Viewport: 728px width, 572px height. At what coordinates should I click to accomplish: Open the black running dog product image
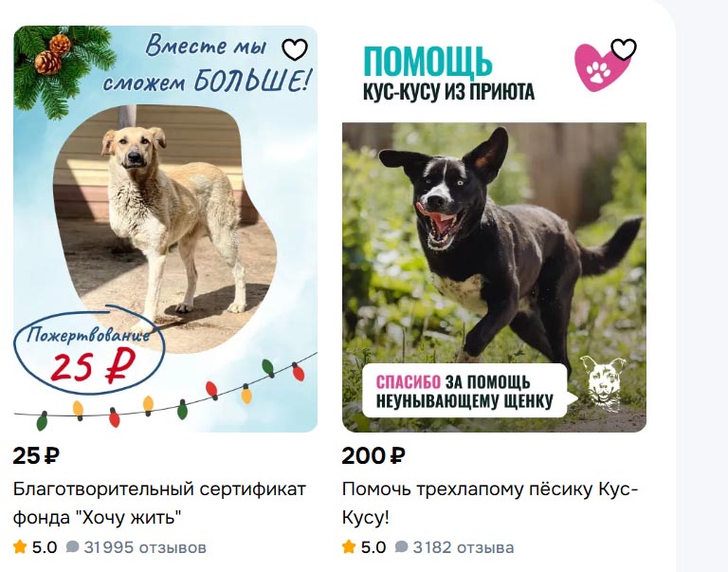494,277
